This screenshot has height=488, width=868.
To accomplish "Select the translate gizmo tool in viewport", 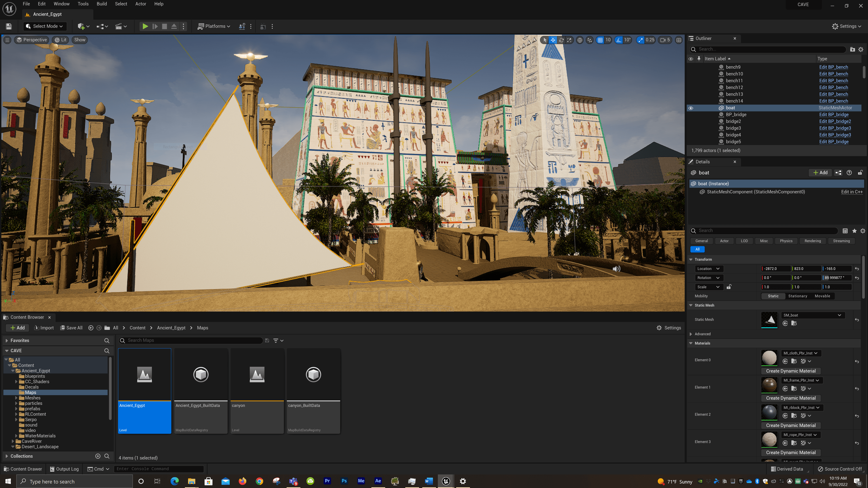I will pos(553,40).
